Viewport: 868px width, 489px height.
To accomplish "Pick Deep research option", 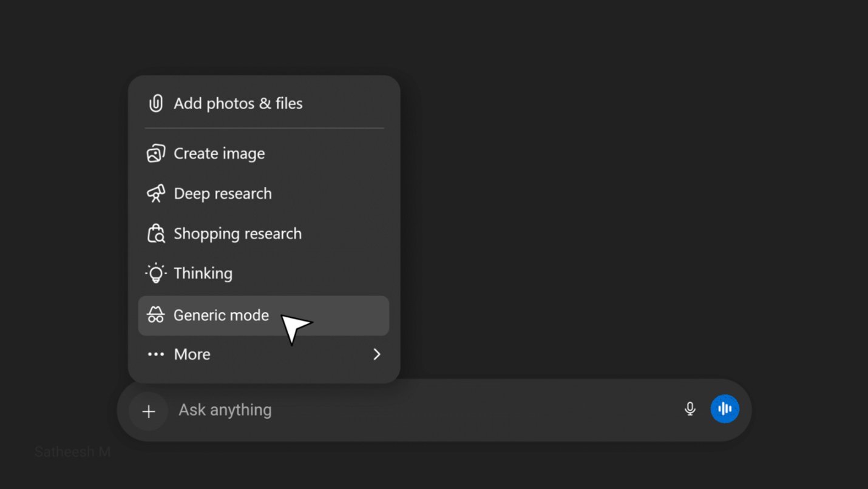I will 264,194.
